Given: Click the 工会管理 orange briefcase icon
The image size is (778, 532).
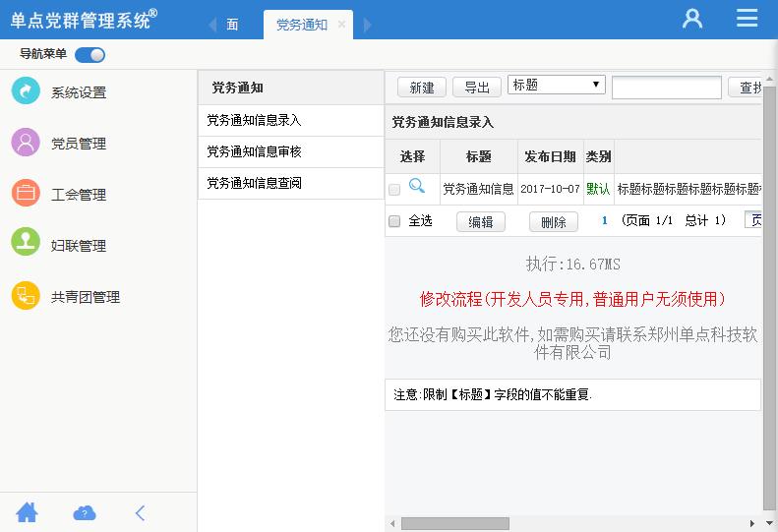Looking at the screenshot, I should pyautogui.click(x=26, y=193).
